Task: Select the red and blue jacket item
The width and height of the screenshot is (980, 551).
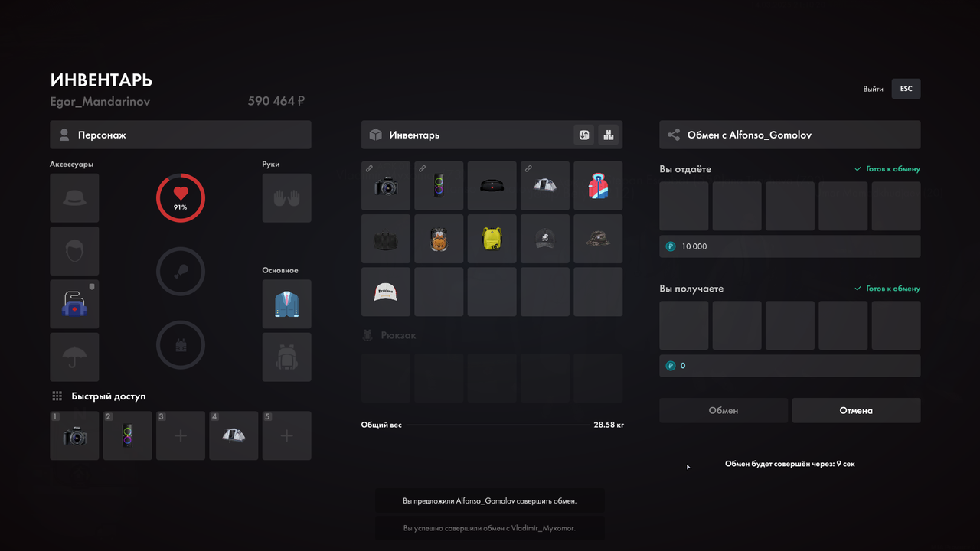Action: pyautogui.click(x=598, y=185)
